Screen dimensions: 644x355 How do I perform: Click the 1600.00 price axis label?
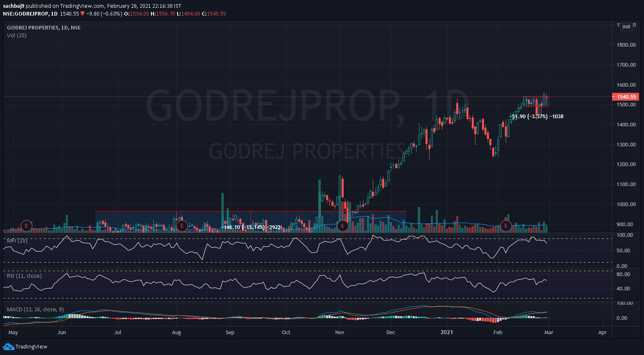pos(626,85)
